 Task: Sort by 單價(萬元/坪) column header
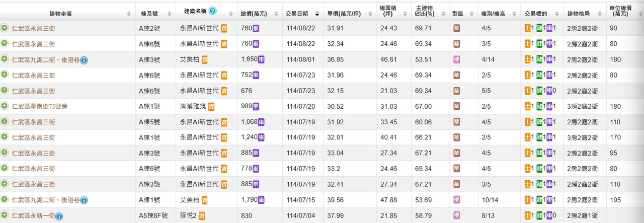click(371, 14)
